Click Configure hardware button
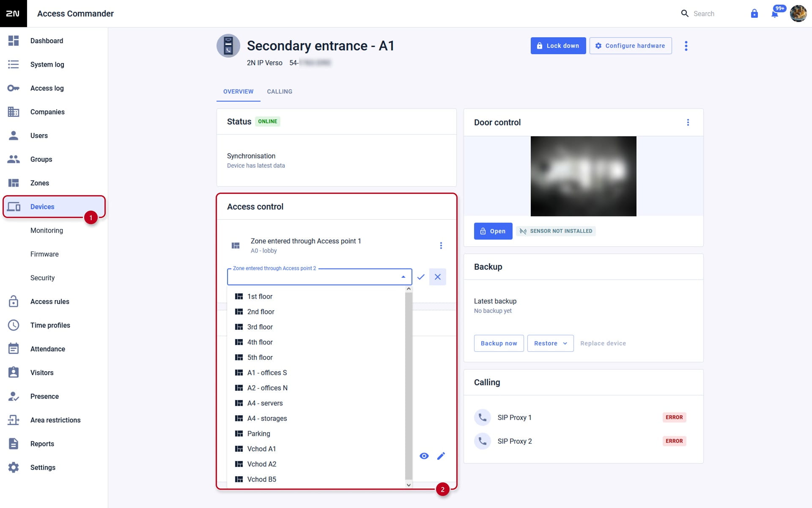812x508 pixels. tap(631, 46)
